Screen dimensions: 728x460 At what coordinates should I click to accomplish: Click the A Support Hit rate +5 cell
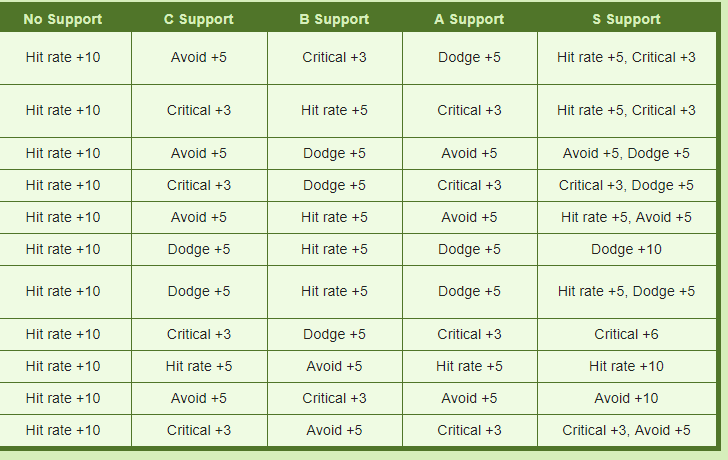pyautogui.click(x=469, y=367)
